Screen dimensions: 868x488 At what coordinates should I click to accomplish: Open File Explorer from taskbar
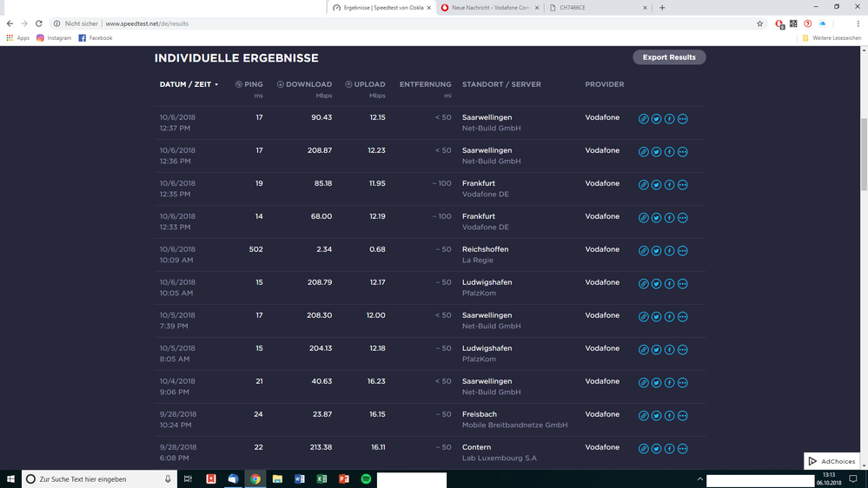(277, 479)
